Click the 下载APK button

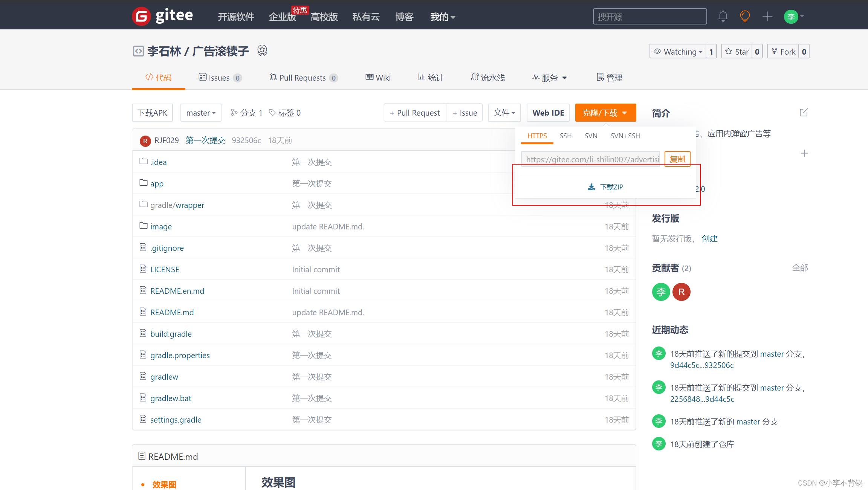pos(152,113)
